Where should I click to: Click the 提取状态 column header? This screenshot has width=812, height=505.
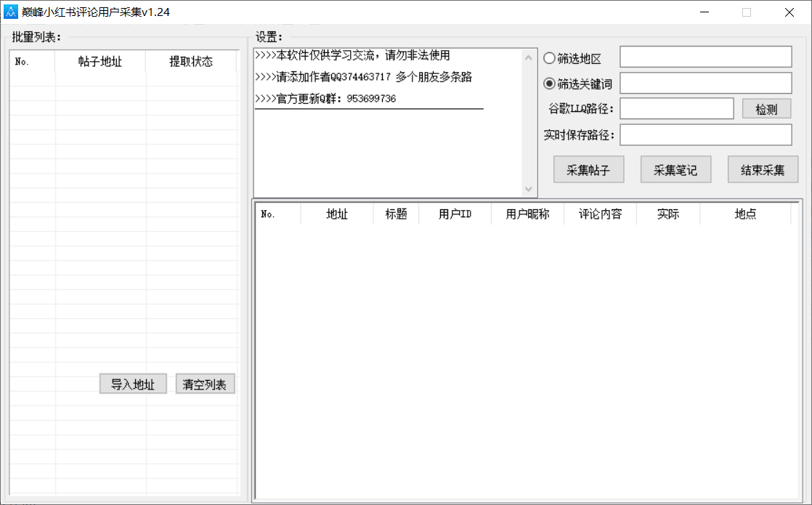pos(191,62)
